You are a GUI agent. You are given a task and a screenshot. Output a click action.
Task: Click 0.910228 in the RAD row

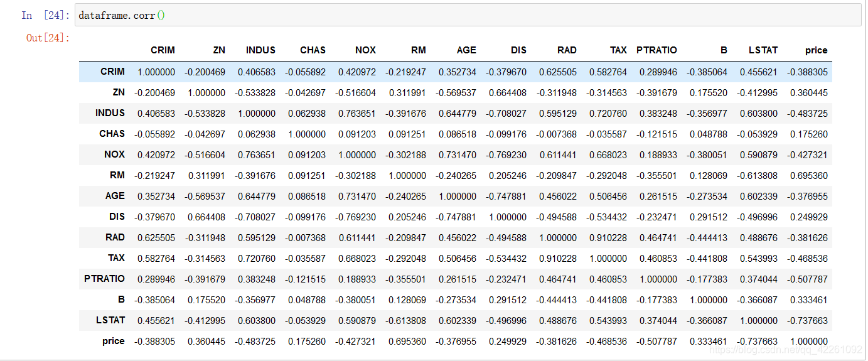(x=608, y=238)
